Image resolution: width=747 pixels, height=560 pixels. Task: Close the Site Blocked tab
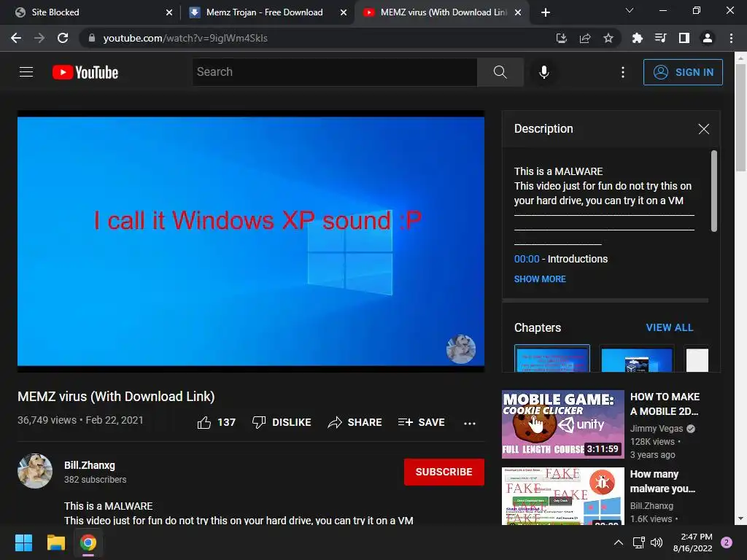point(169,12)
